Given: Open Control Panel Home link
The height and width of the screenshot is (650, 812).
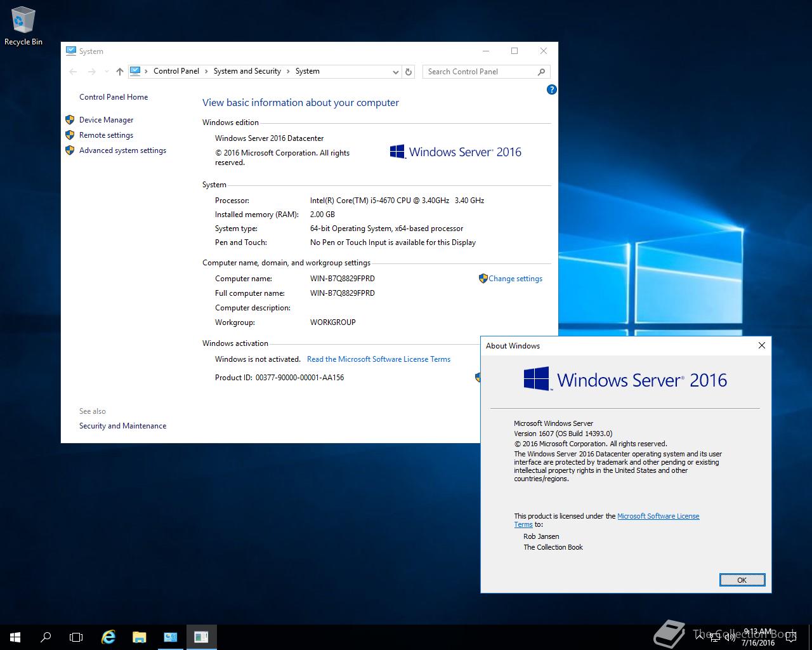Looking at the screenshot, I should click(114, 96).
